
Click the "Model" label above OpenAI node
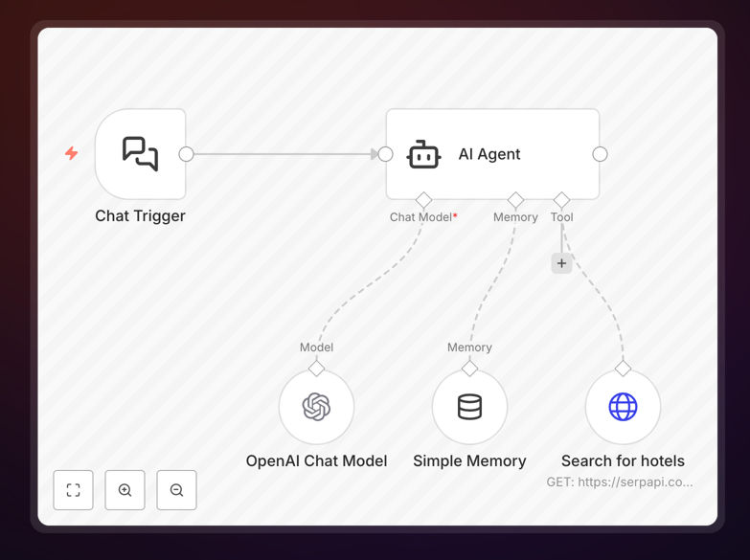click(317, 347)
